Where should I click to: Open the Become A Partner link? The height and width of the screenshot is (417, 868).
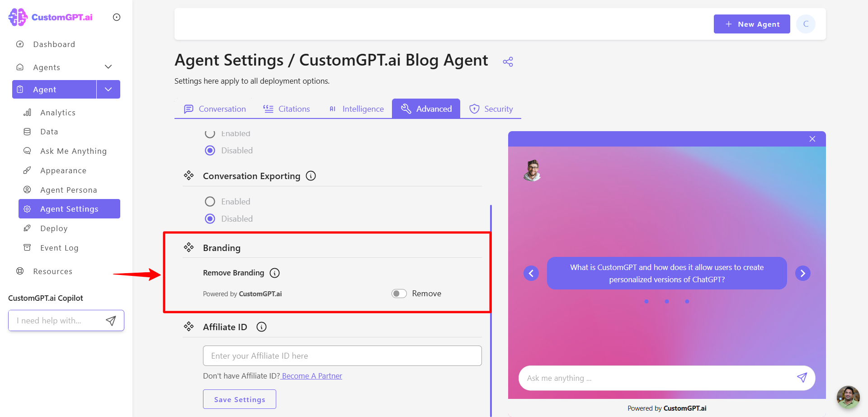311,376
